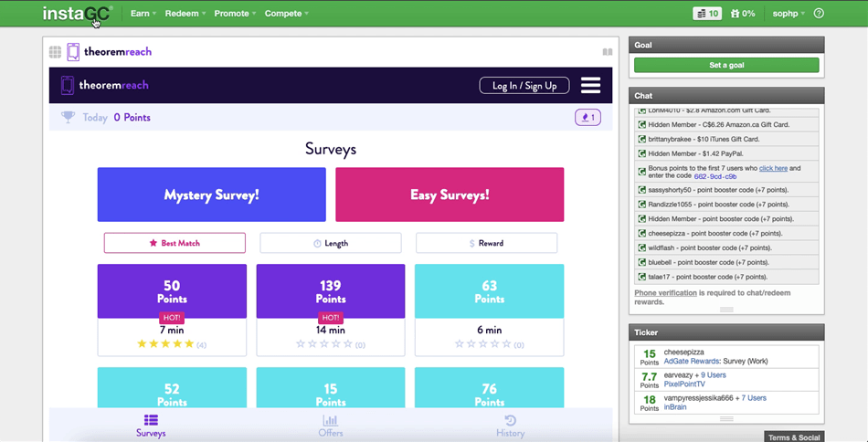Screen dimensions: 868x442
Task: Click the book icon beside theoremreach header
Action: click(x=608, y=52)
